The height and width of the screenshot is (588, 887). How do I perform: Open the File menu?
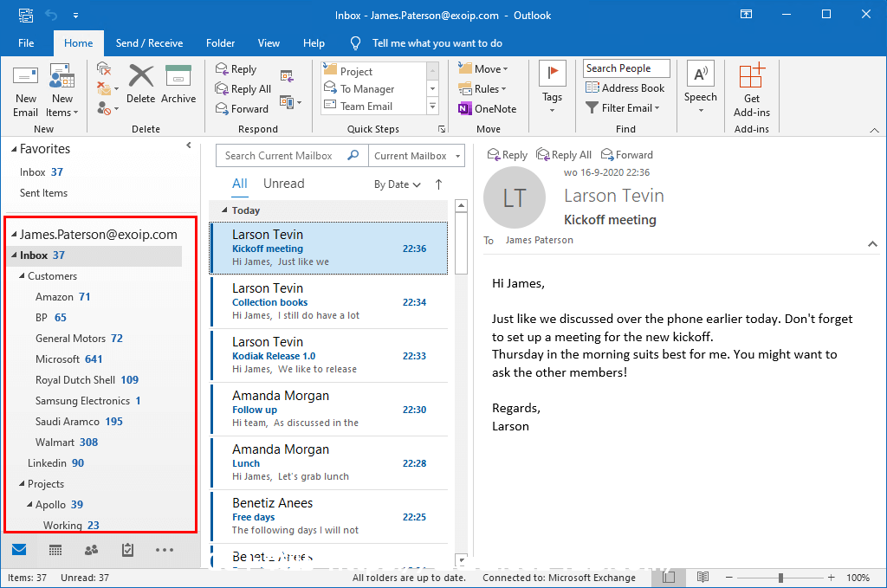[x=26, y=43]
